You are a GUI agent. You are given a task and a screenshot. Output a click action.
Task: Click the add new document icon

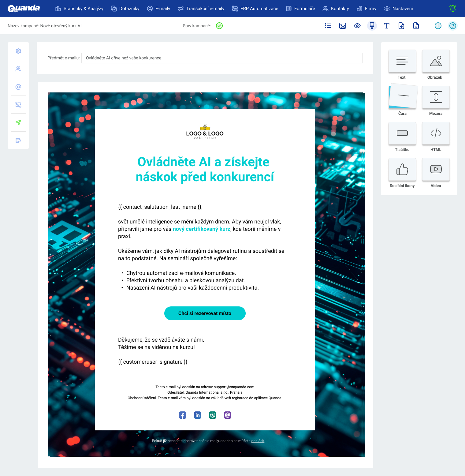(401, 26)
